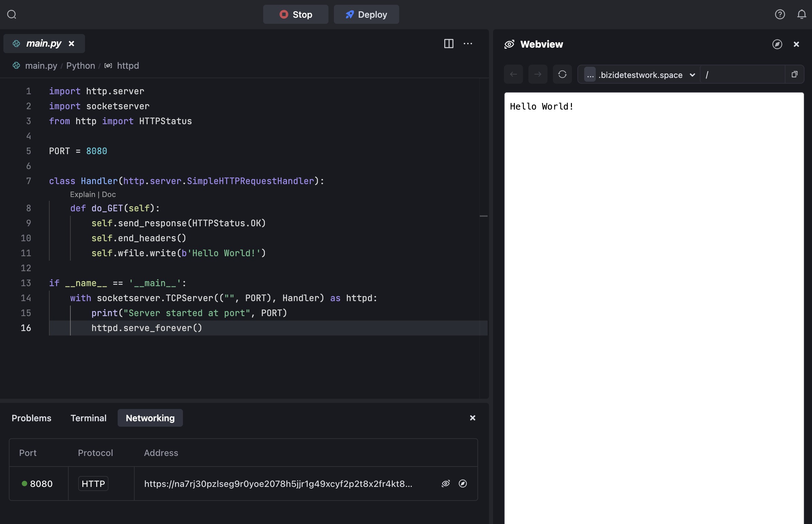The height and width of the screenshot is (524, 812).
Task: Switch to the Terminal tab
Action: tap(88, 418)
